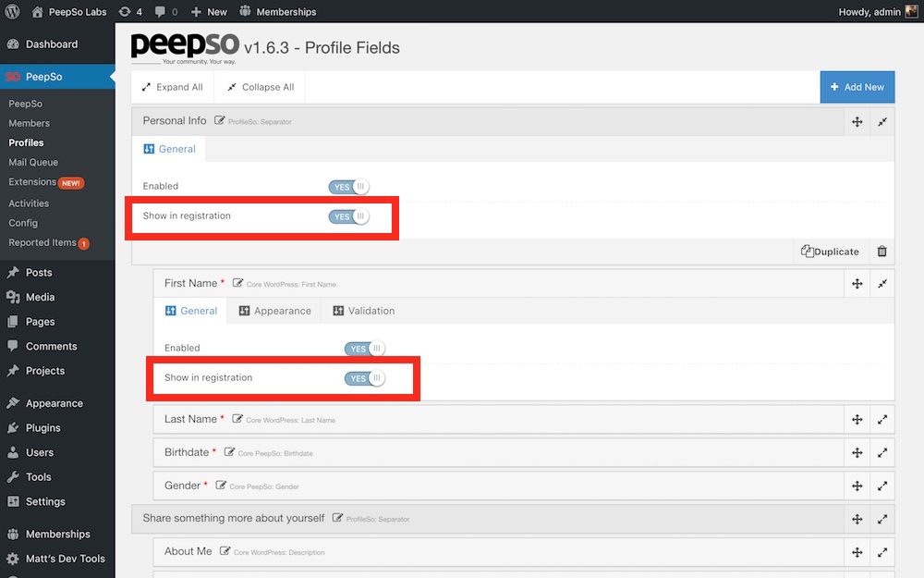Click the edit pencil icon next to About Me
This screenshot has width=924, height=578.
coord(225,551)
